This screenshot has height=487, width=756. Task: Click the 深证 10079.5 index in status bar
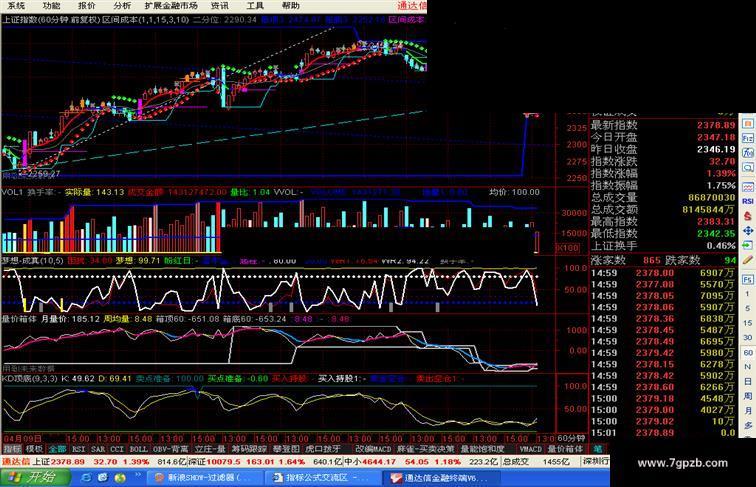click(x=215, y=461)
